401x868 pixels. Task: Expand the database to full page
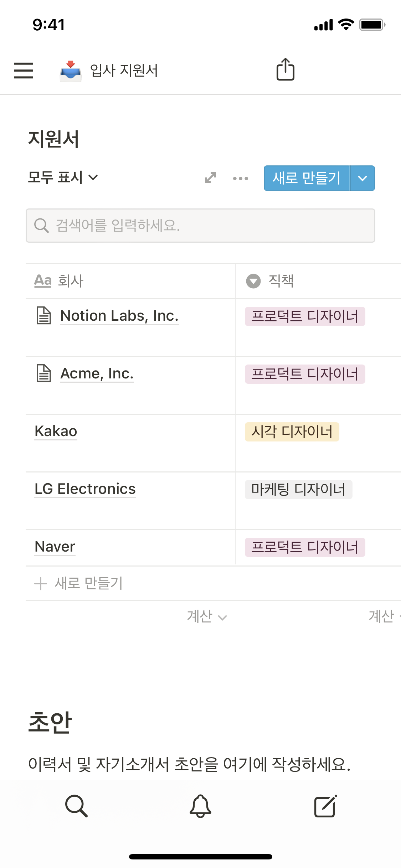[211, 178]
